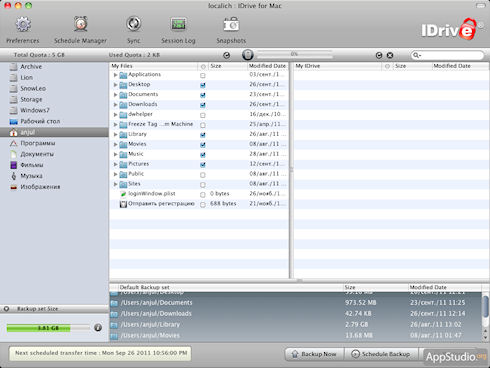Check the loginWindow.plist checkbox
The image size is (490, 368).
click(203, 195)
